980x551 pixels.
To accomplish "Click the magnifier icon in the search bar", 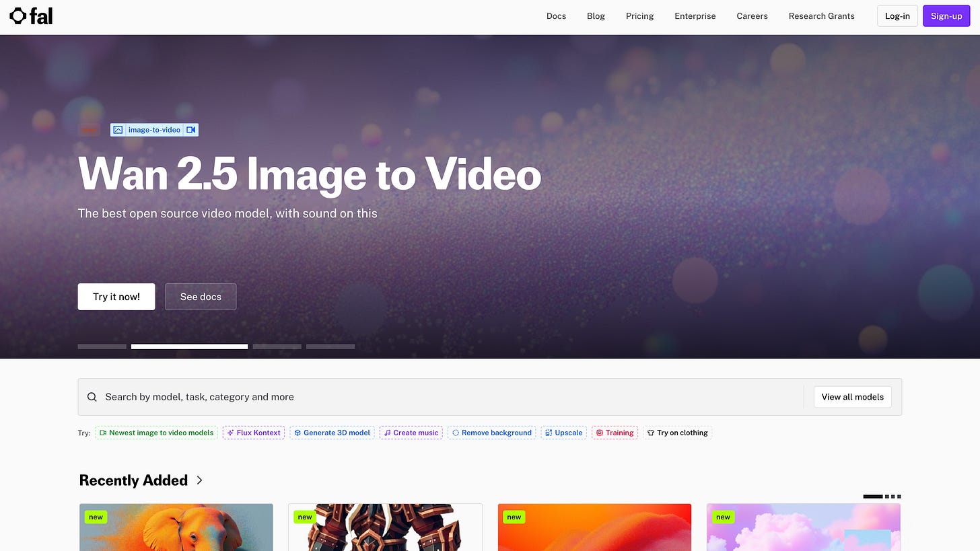I will point(92,397).
